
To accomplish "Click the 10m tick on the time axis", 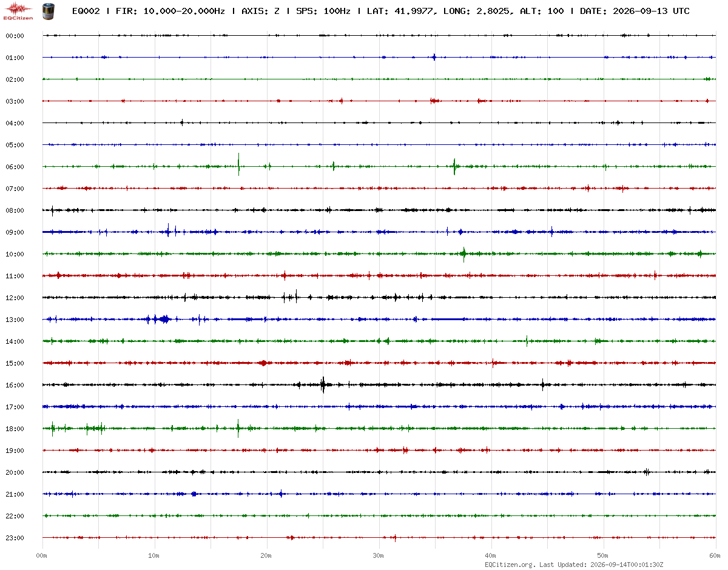I will tap(154, 555).
